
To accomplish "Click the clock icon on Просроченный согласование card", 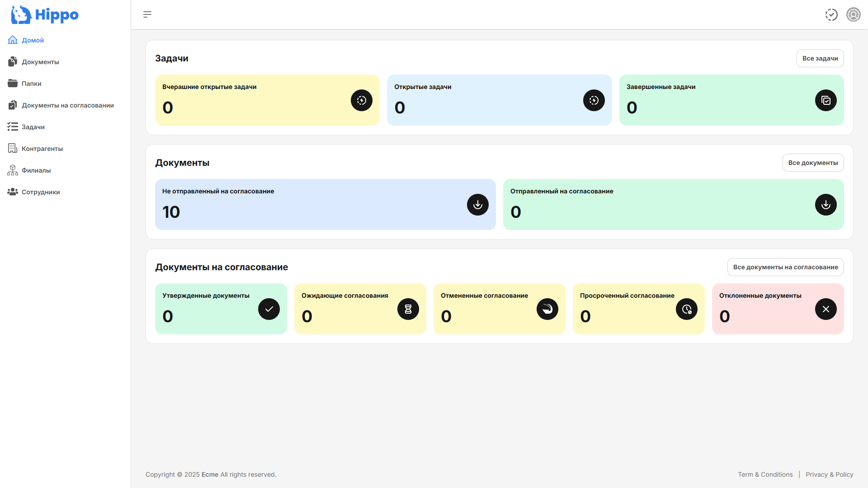I will tap(686, 309).
